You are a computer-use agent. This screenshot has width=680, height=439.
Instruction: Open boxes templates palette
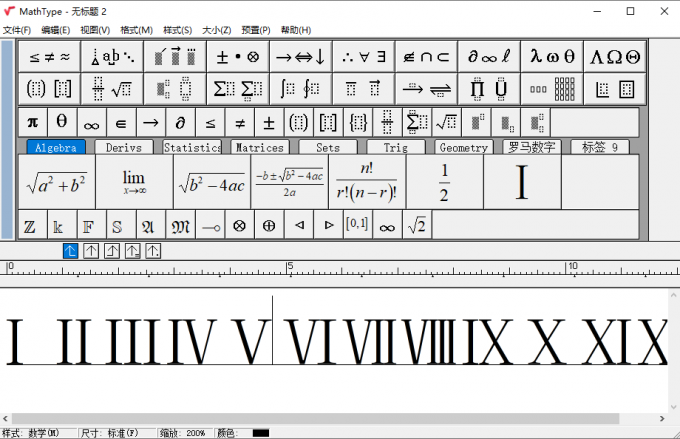point(615,89)
